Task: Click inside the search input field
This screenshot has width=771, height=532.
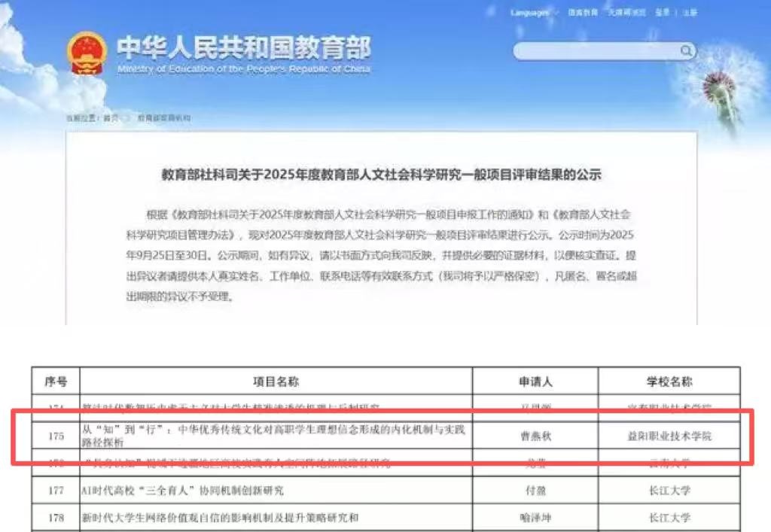Action: [x=595, y=51]
